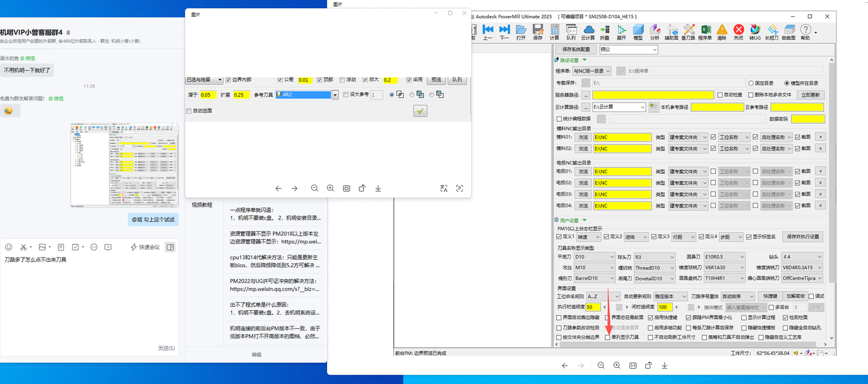Screen dimensions: 868x384
Task: Open the 与NC同一目录 program sheet dropdown
Action: (592, 71)
